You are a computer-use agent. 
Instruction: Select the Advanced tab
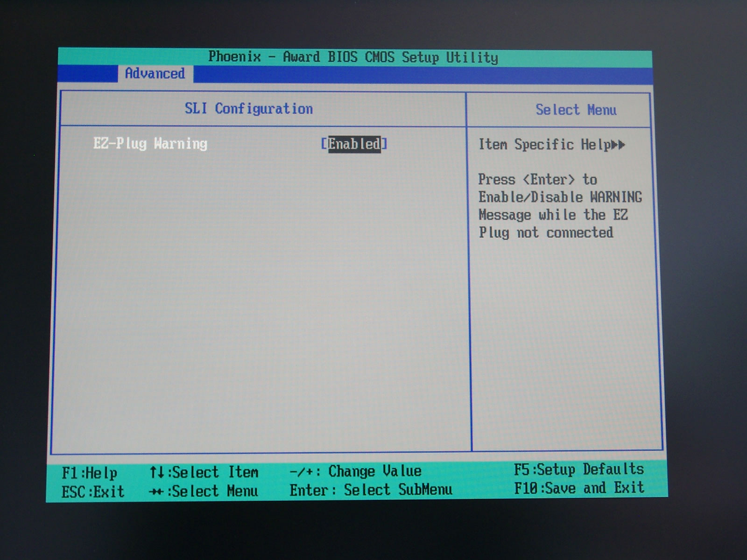coord(155,74)
